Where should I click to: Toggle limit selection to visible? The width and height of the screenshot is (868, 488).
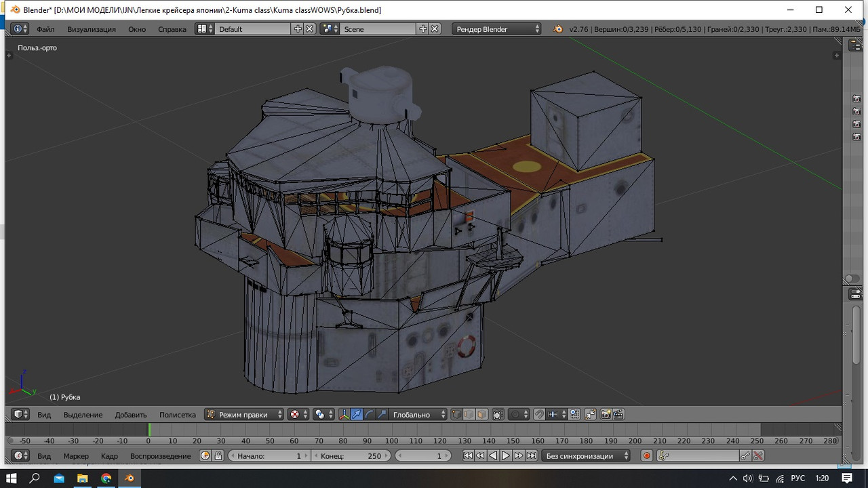point(498,414)
